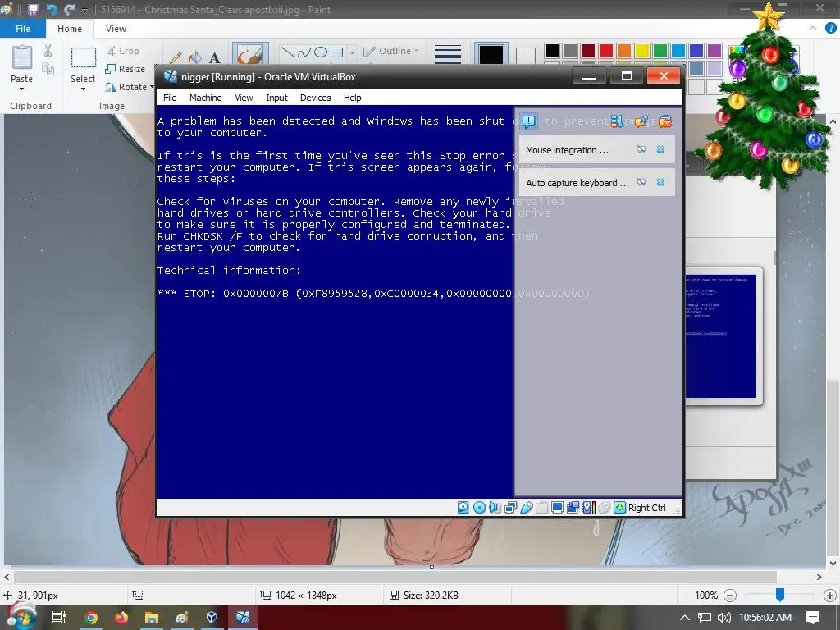Switch to the Paint Home tab
Screen dimensions: 840x630
70,29
